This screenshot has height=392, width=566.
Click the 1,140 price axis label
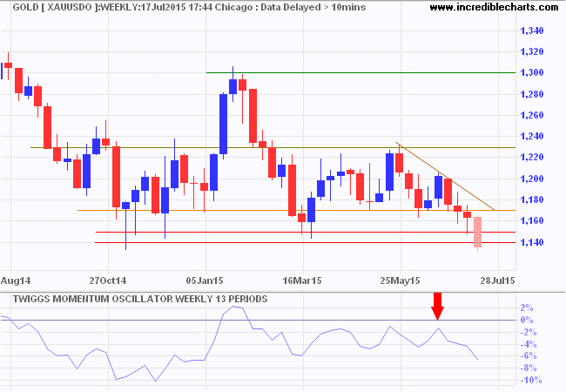point(531,242)
